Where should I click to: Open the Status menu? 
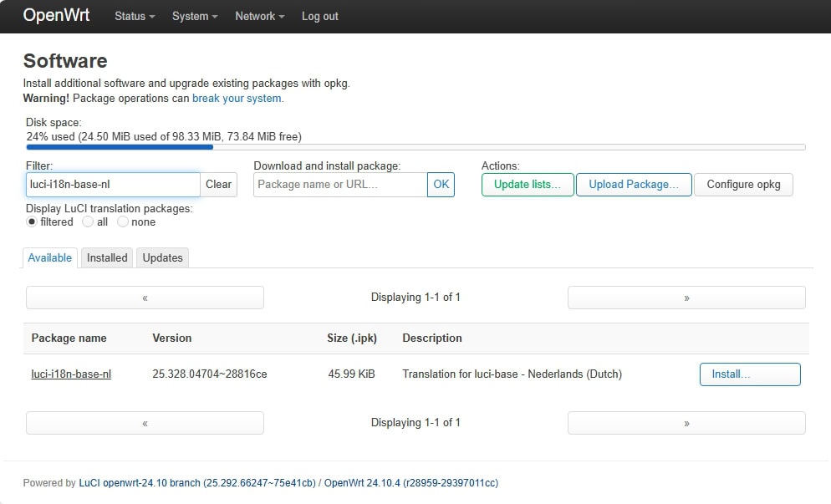coord(134,16)
